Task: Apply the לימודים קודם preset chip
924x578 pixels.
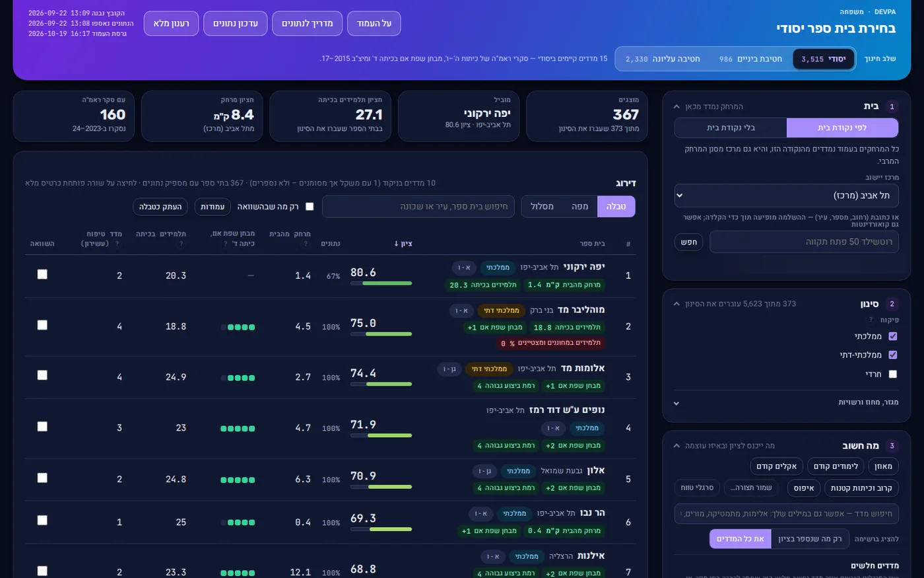Action: tap(836, 466)
